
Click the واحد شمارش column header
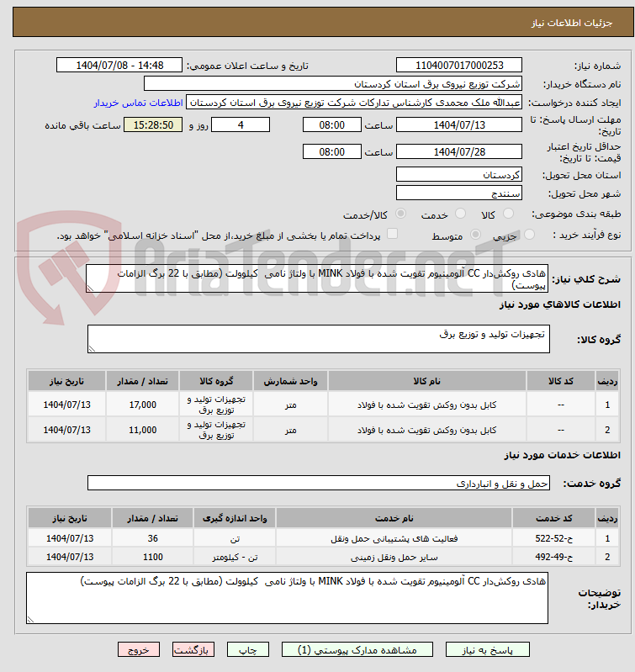[x=290, y=381]
